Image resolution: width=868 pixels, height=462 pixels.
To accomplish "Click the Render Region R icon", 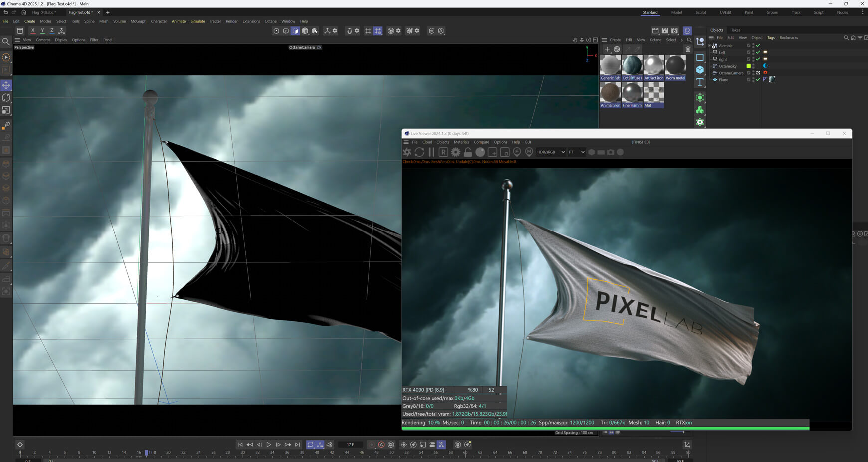I will pyautogui.click(x=443, y=152).
